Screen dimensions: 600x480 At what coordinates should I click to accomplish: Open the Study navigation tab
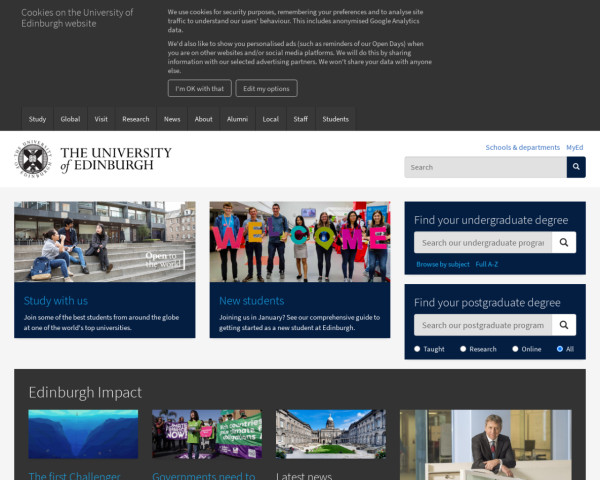click(38, 119)
